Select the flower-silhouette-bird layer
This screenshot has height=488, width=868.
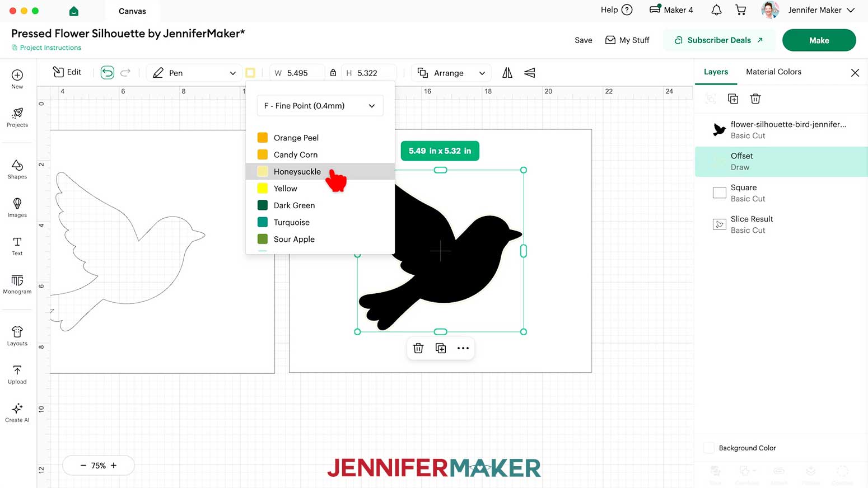781,130
